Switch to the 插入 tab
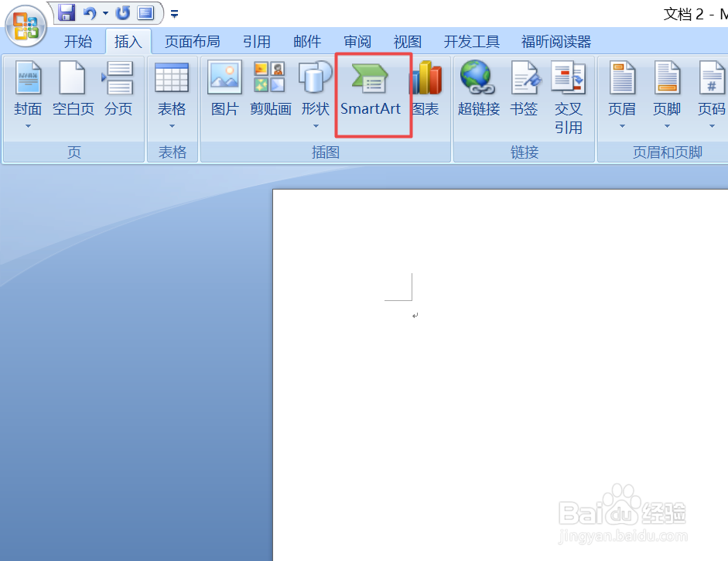The width and height of the screenshot is (728, 561). click(x=128, y=42)
